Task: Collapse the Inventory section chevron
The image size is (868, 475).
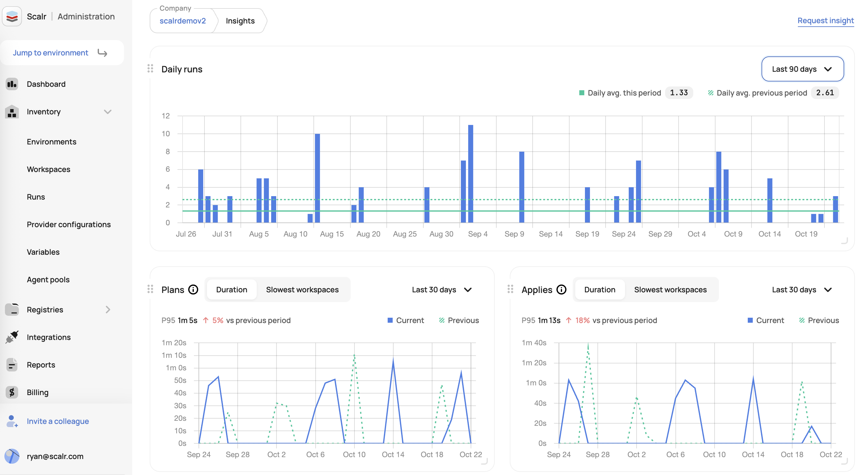Action: pos(107,112)
